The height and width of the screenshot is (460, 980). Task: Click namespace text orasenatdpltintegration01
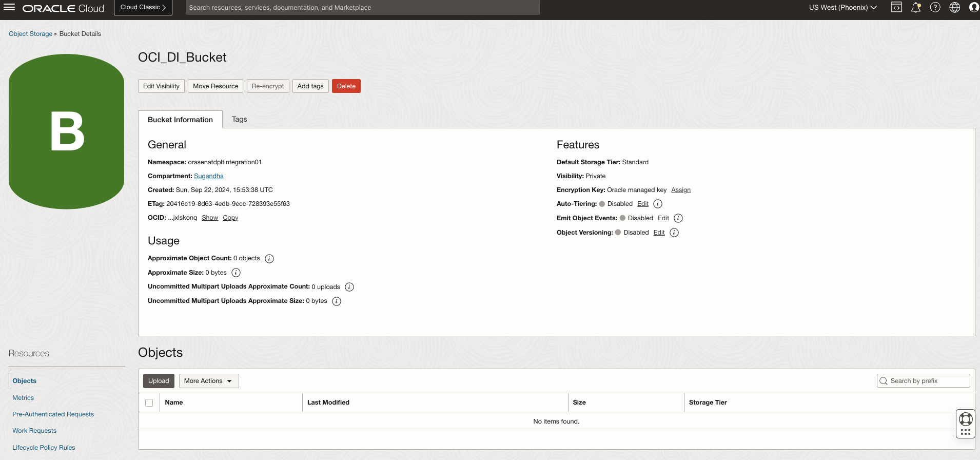click(x=225, y=162)
